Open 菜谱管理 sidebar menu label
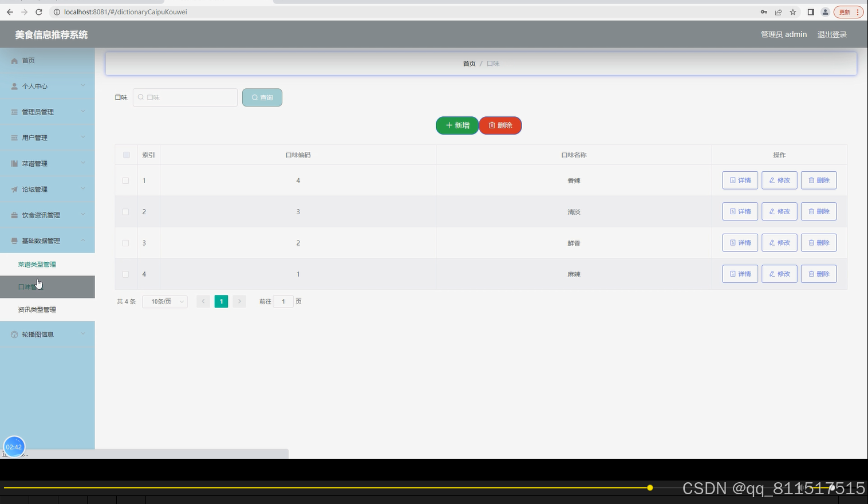Viewport: 868px width, 504px height. [x=35, y=164]
